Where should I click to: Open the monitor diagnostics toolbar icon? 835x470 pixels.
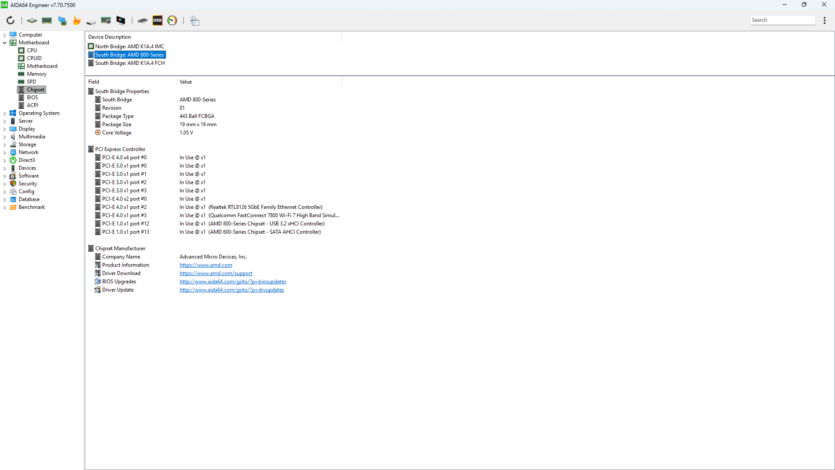121,20
